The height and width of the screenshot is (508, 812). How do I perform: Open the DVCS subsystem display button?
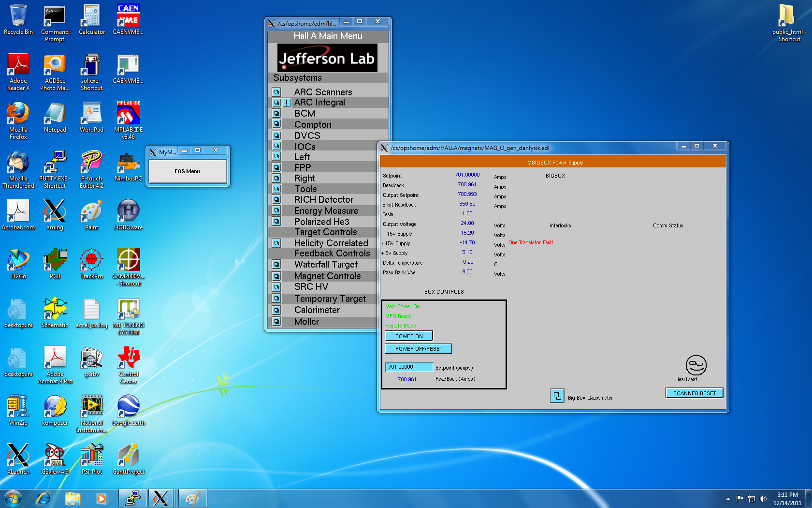[x=276, y=135]
